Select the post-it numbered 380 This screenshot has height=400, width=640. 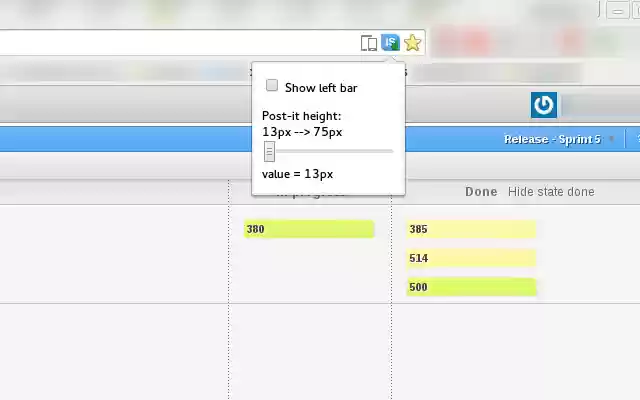309,229
